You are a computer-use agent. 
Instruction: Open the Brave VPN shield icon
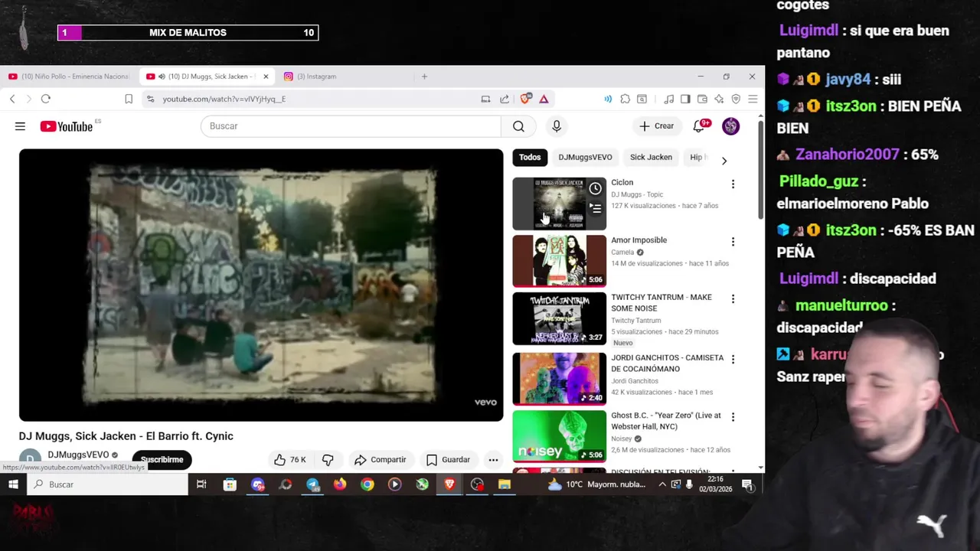[736, 99]
